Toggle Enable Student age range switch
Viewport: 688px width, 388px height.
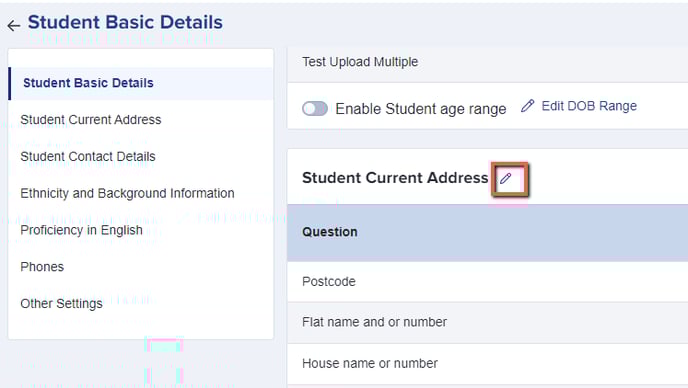(315, 108)
